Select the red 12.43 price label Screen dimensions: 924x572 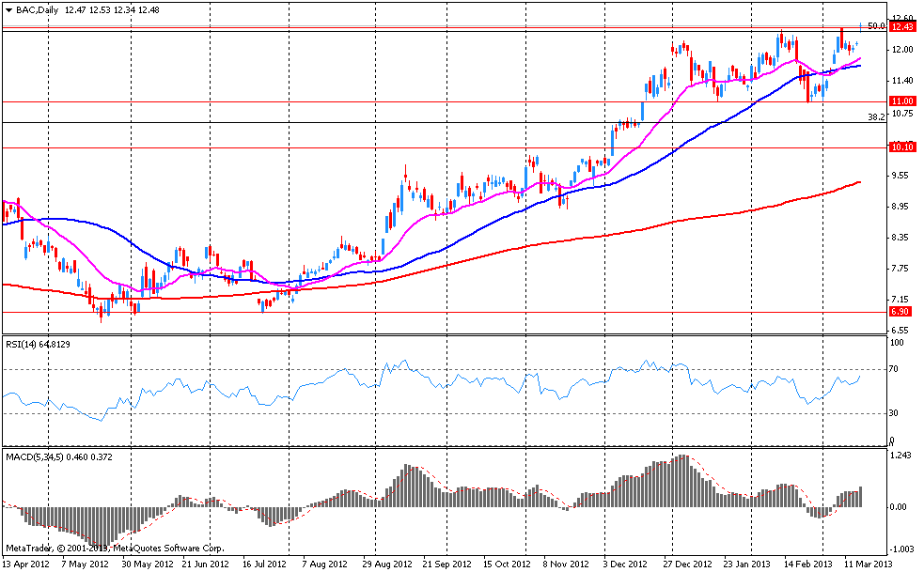pos(902,27)
